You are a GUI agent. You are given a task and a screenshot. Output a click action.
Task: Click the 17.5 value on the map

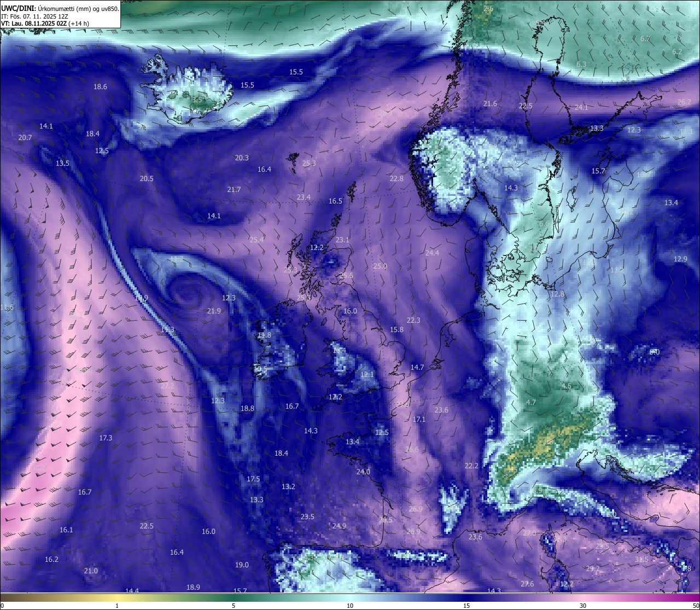tap(253, 479)
